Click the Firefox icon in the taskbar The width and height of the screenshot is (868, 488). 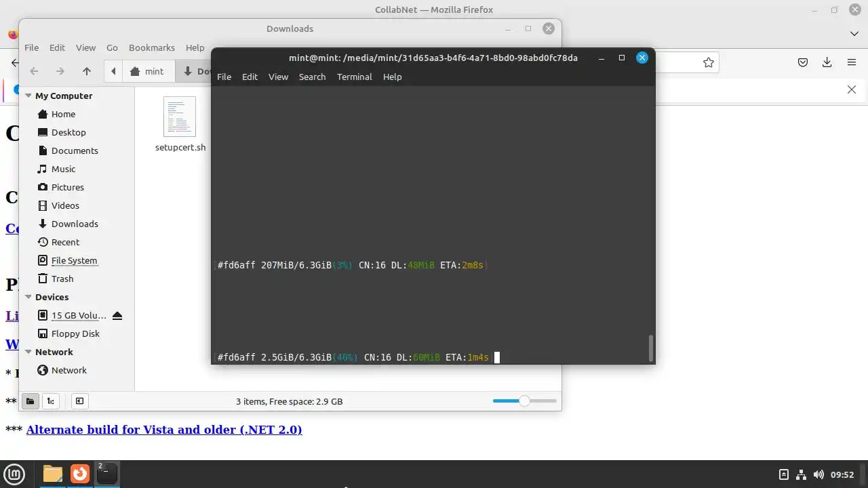(x=80, y=474)
